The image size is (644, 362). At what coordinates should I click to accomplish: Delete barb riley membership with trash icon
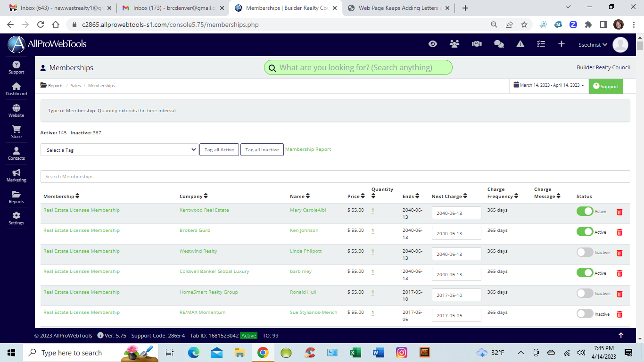coord(619,273)
